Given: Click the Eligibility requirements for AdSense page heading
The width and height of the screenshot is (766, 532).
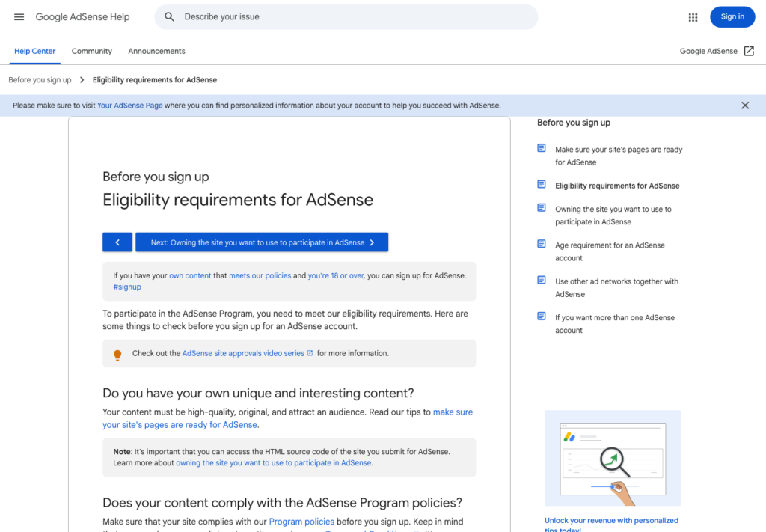Looking at the screenshot, I should (x=238, y=200).
